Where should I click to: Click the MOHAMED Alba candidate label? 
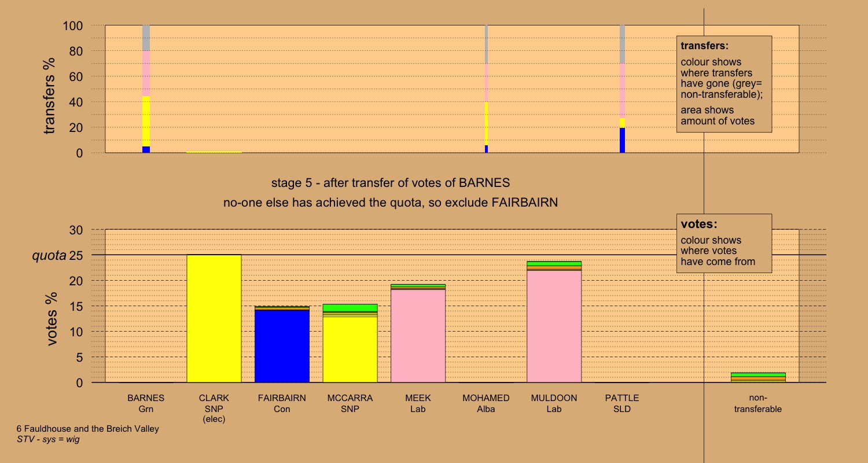pos(486,403)
